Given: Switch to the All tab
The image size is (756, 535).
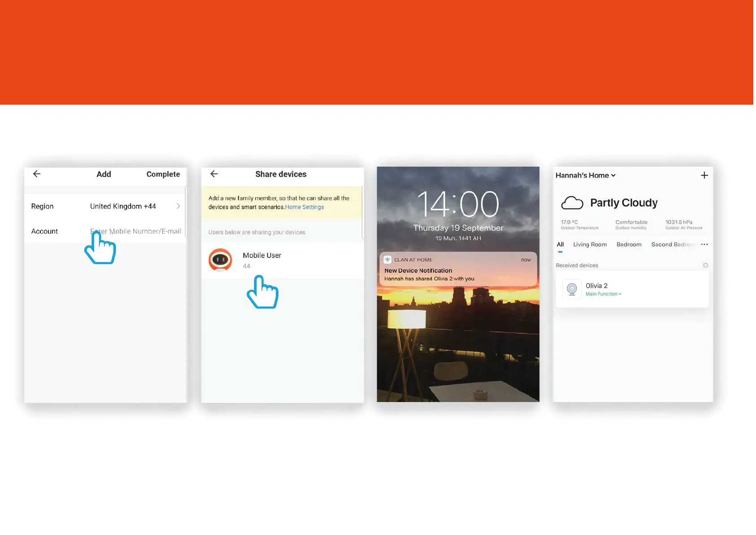Looking at the screenshot, I should tap(560, 244).
